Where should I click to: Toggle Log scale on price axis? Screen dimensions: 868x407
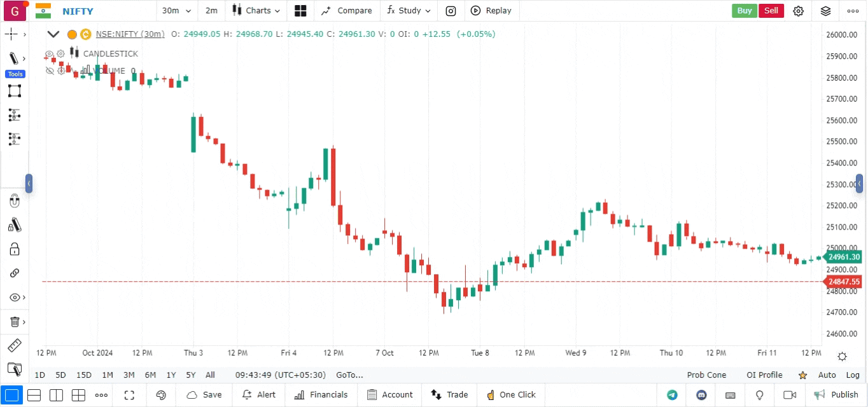coord(853,375)
